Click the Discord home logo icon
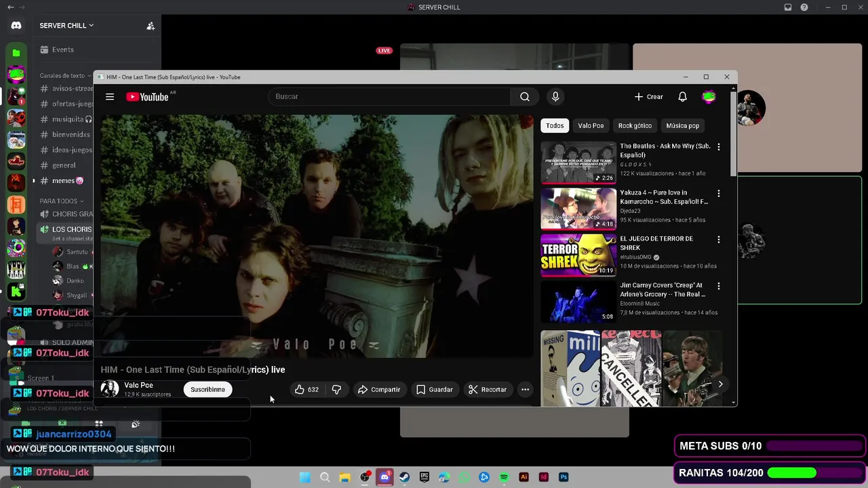The height and width of the screenshot is (488, 868). click(x=16, y=26)
